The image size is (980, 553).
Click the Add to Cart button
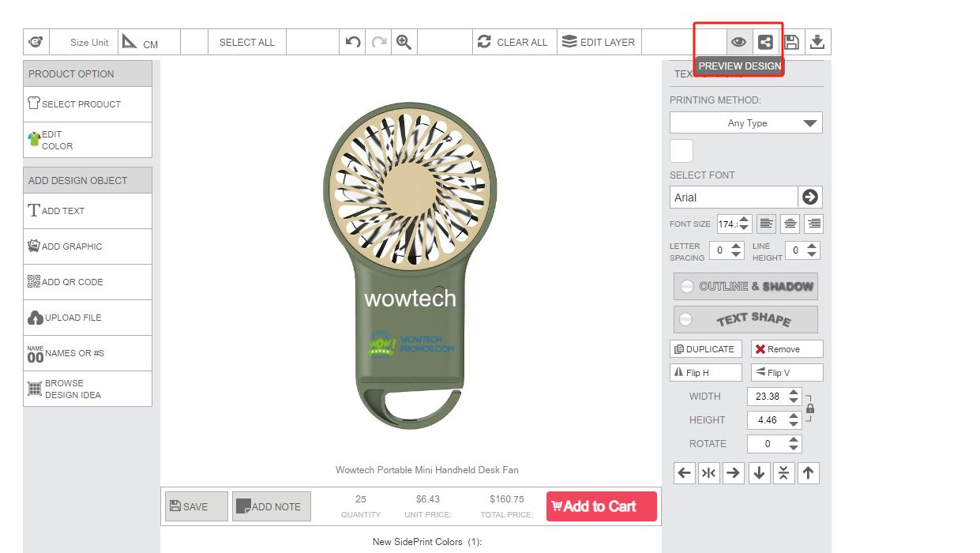[x=601, y=507]
